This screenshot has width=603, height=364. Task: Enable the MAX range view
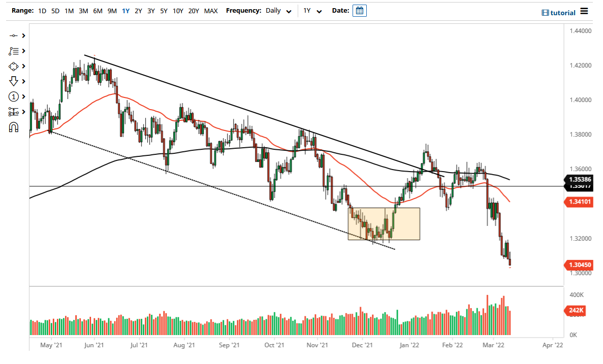(211, 10)
